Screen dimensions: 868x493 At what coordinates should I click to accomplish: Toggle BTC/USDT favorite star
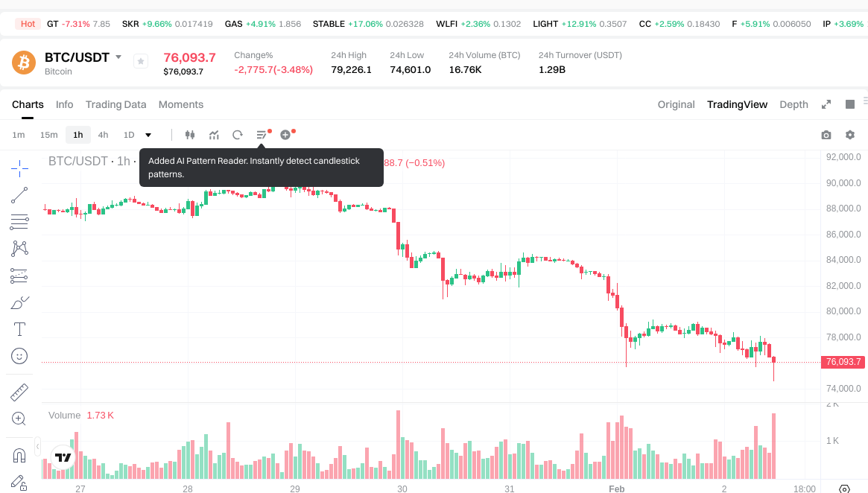141,62
